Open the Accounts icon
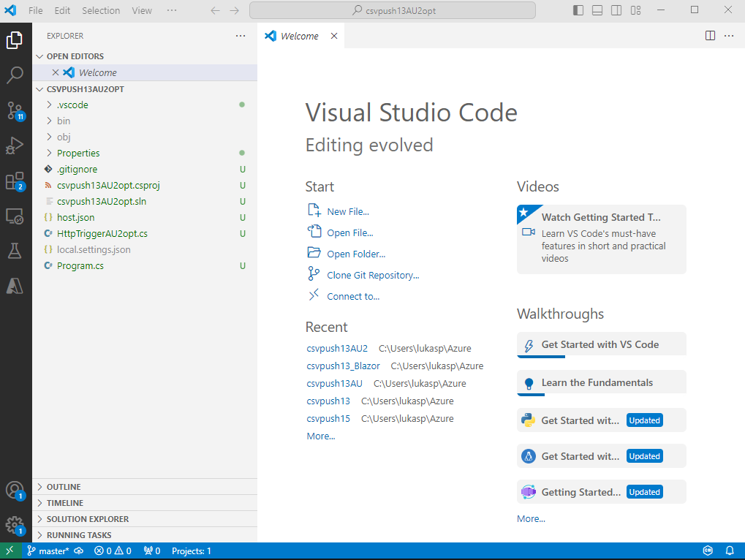Viewport: 745px width, 560px height. [x=15, y=490]
